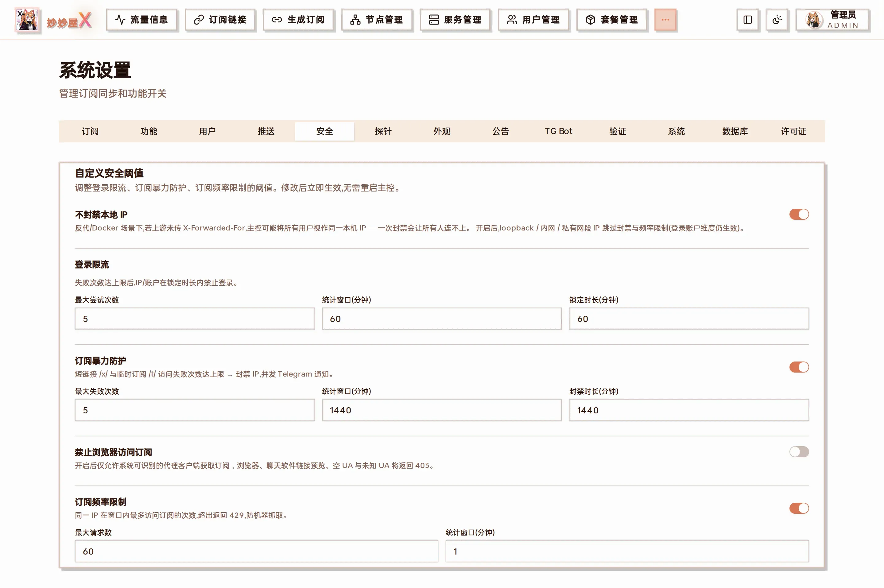Switch to the 数据库 tab
Image resolution: width=884 pixels, height=588 pixels.
click(x=735, y=131)
